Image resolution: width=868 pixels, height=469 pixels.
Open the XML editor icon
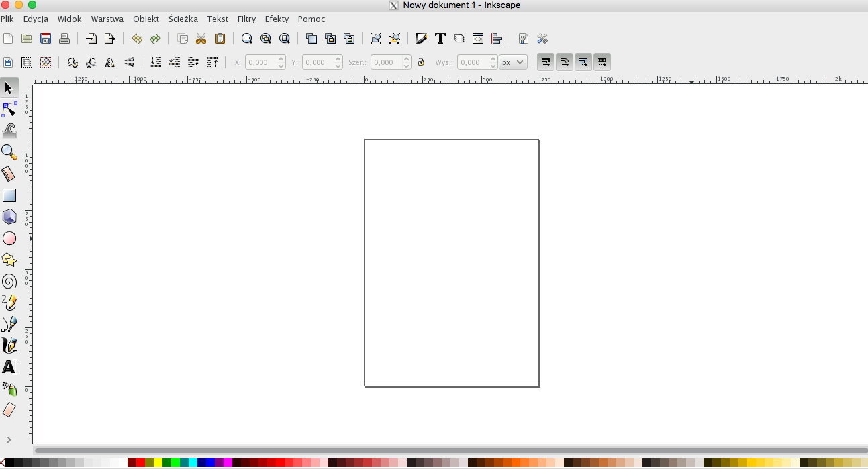[478, 38]
